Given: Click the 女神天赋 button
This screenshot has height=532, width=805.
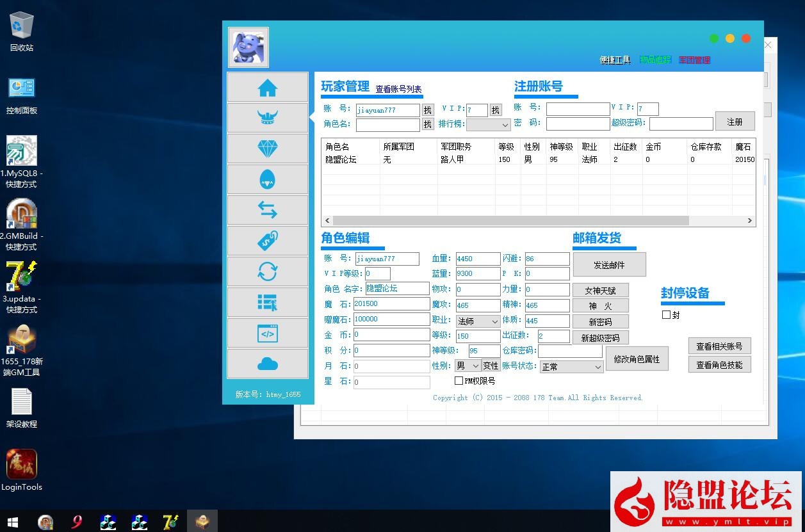Looking at the screenshot, I should pos(601,290).
